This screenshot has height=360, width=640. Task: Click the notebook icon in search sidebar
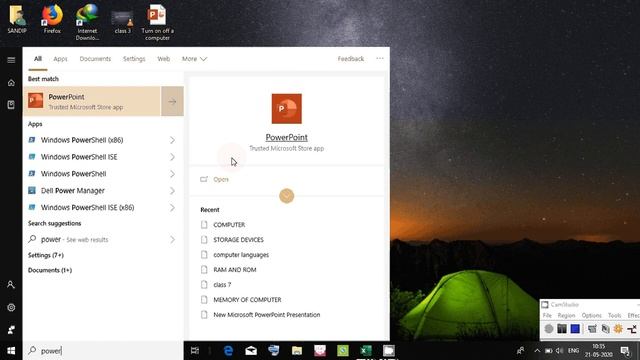point(11,105)
